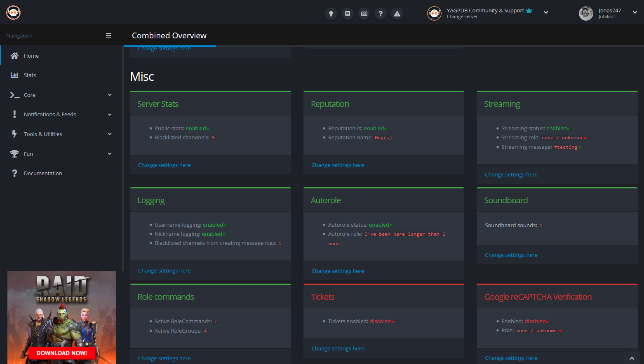Click the Logging card title

pos(151,200)
